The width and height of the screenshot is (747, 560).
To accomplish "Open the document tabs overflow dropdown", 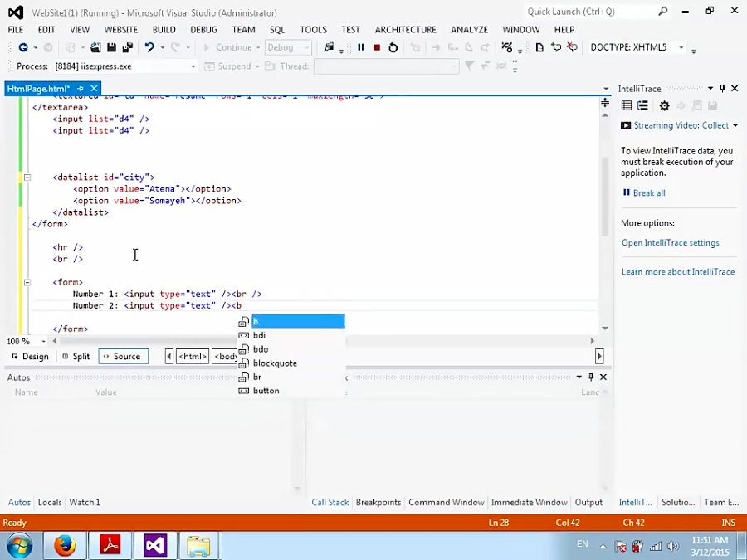I will pos(606,89).
